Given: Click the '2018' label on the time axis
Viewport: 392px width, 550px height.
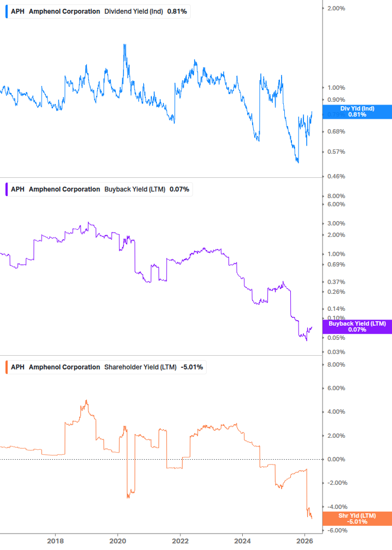Looking at the screenshot, I should click(x=55, y=541).
